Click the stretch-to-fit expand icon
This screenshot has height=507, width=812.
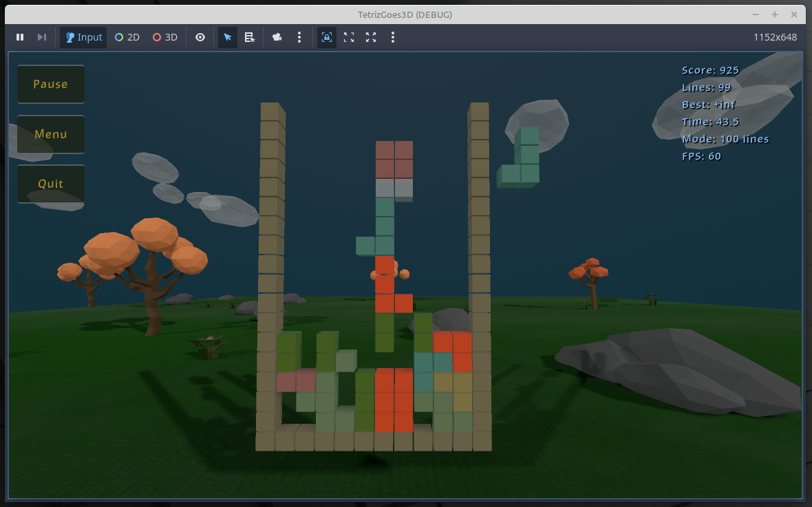pos(371,37)
